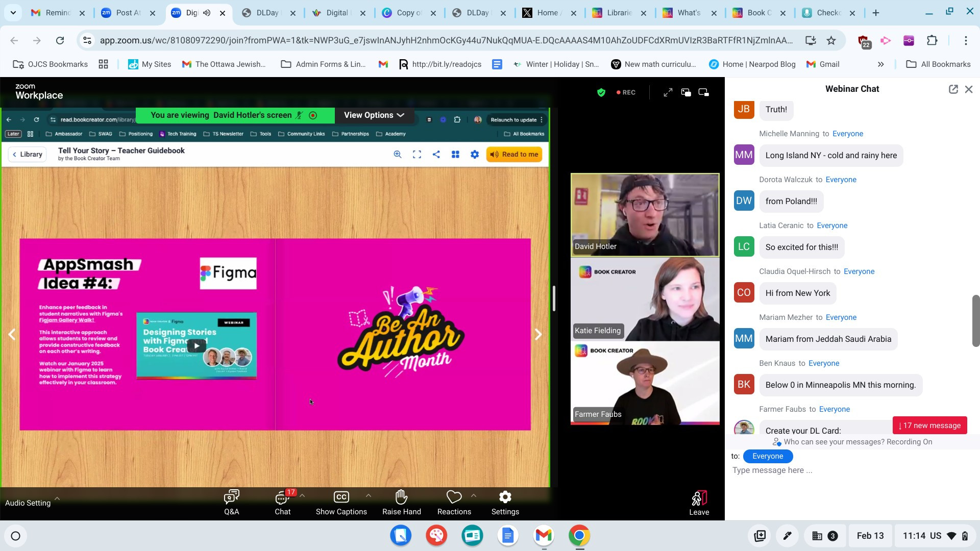Viewport: 980px width, 551px height.
Task: Click Raise Hand
Action: tap(401, 503)
